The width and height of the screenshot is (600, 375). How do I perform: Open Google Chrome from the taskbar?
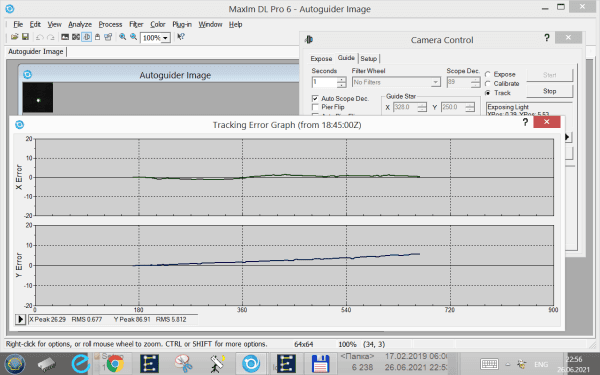(x=115, y=364)
